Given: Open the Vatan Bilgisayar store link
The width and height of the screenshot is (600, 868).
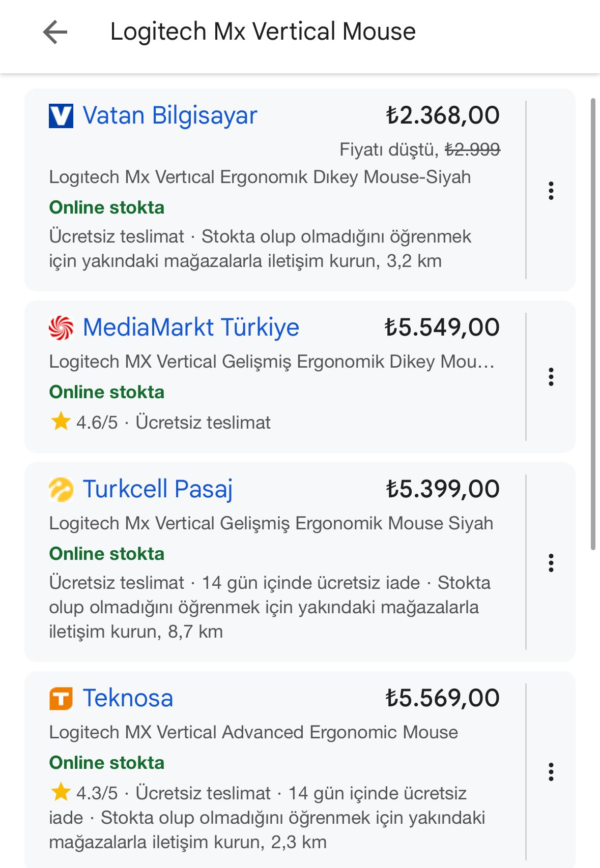Looking at the screenshot, I should pyautogui.click(x=170, y=116).
